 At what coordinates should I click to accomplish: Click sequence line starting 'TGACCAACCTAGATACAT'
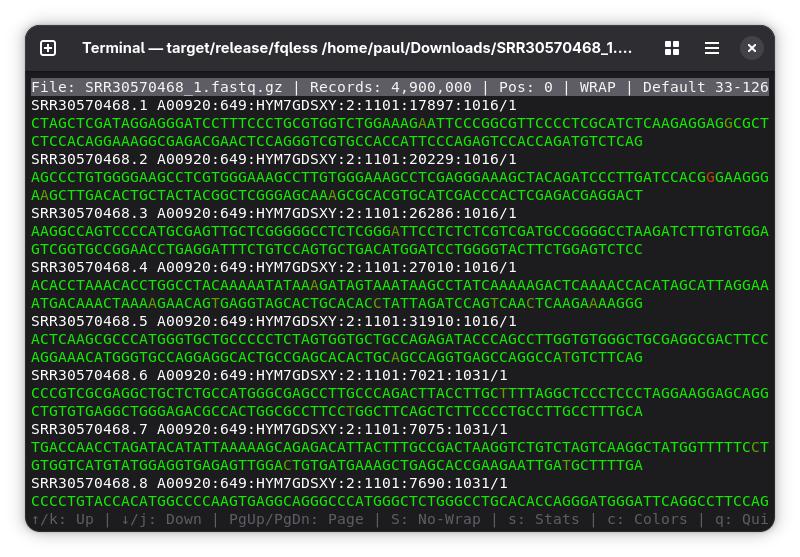(x=399, y=448)
